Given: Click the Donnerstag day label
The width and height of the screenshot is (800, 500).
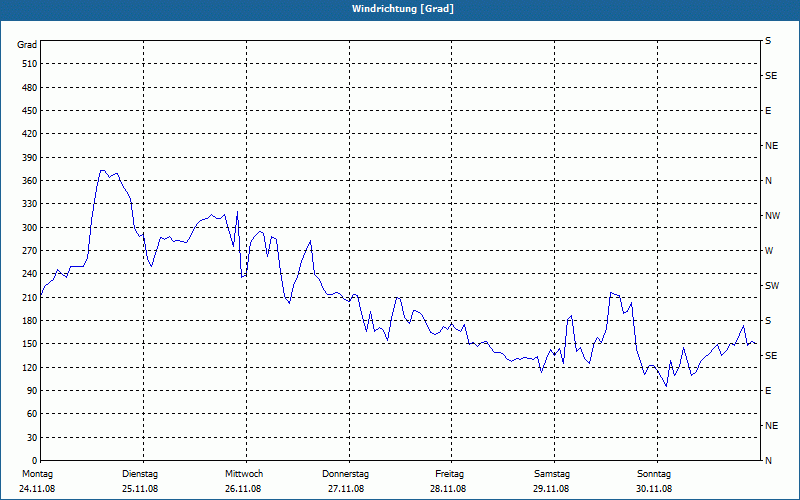Looking at the screenshot, I should tap(345, 474).
